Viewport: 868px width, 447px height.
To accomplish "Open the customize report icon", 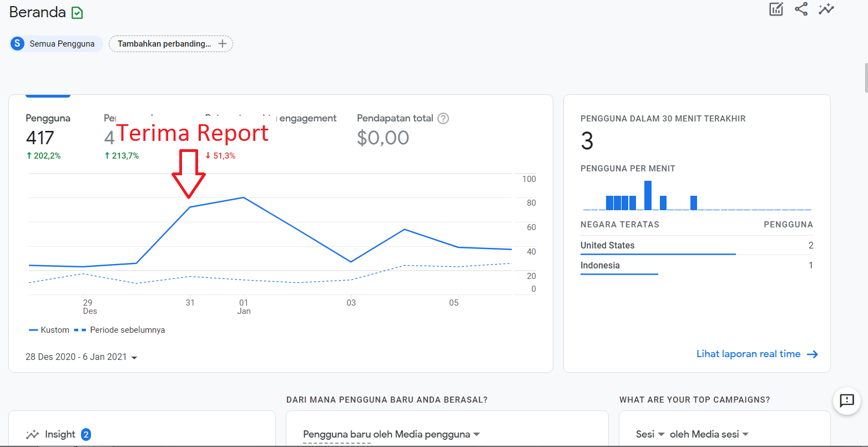I will (776, 9).
